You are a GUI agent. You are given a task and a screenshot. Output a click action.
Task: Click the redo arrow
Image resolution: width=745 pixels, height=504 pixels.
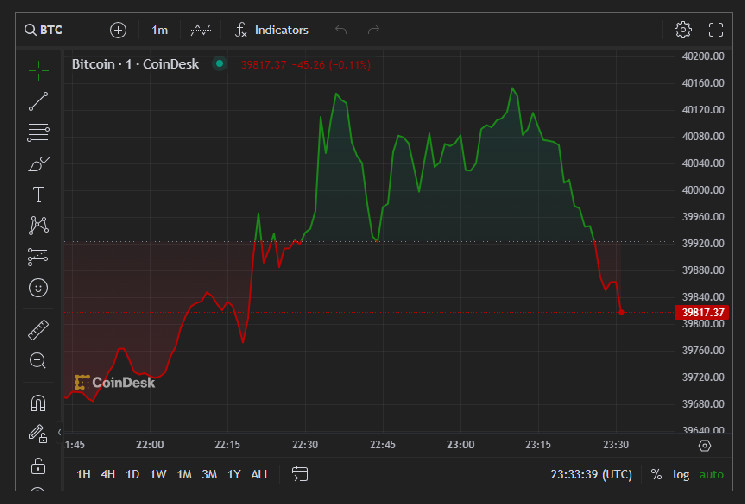(x=373, y=30)
